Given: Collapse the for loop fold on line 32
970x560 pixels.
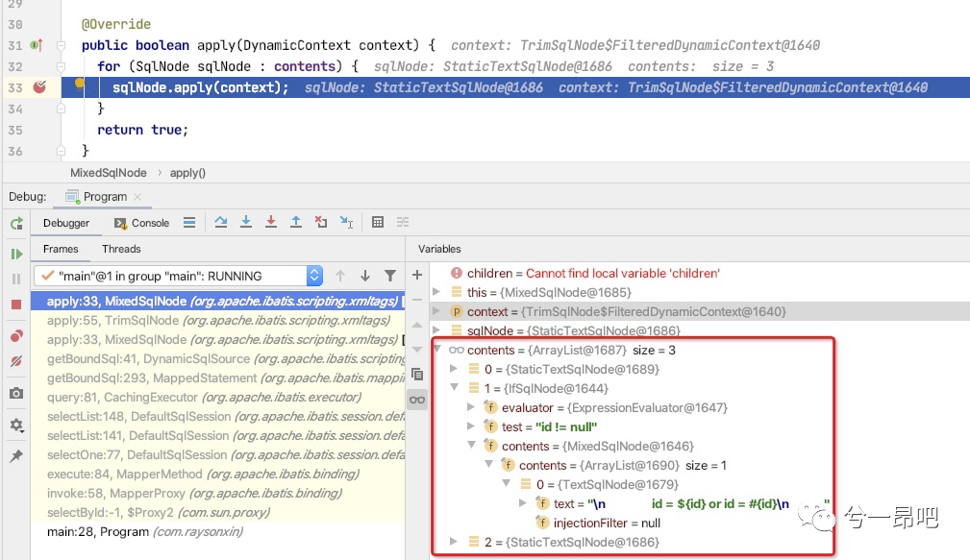Looking at the screenshot, I should tap(62, 66).
